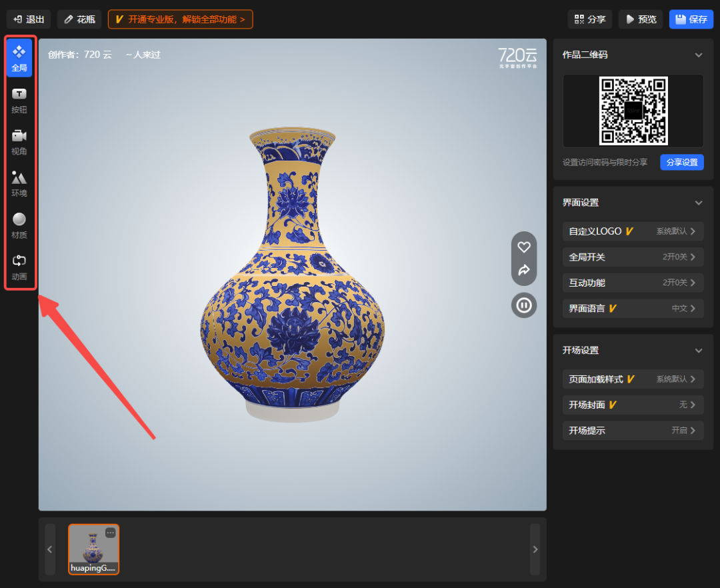Collapse the 作品二维码 panel

point(699,55)
